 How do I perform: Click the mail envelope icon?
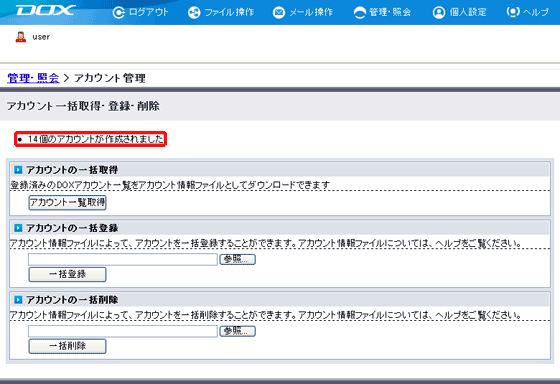point(279,13)
